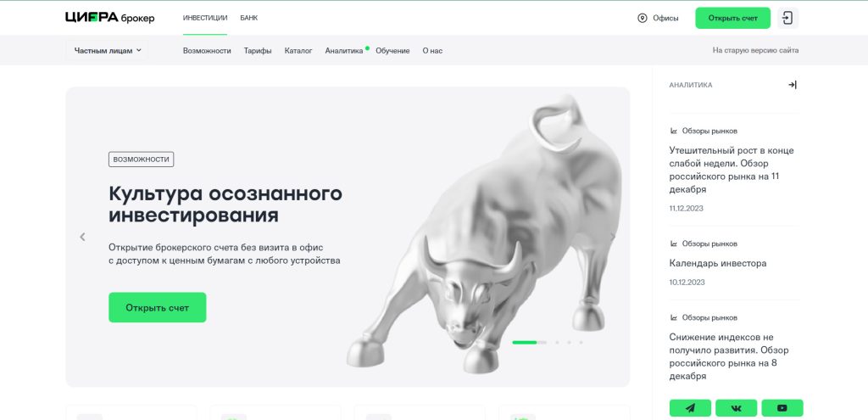This screenshot has height=420, width=868.
Task: Go to previous banner slide arrow
Action: pos(82,237)
